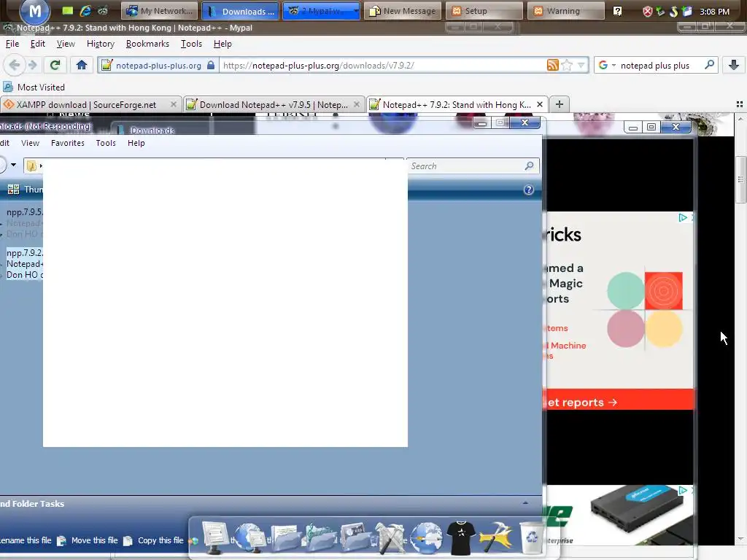Click the URL address field

pyautogui.click(x=381, y=65)
